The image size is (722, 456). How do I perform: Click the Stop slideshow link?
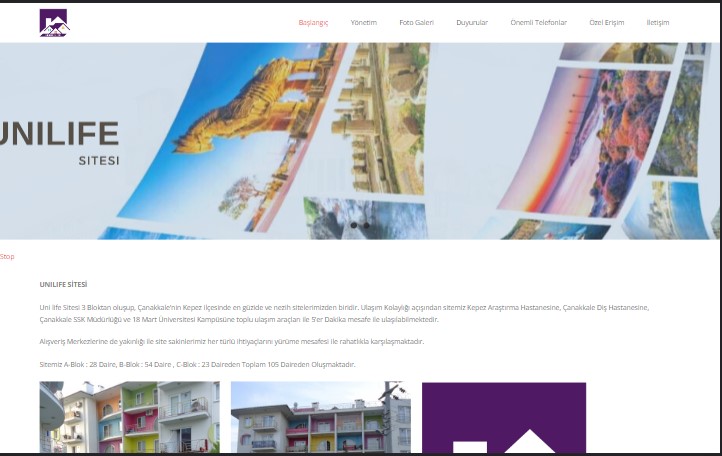(7, 257)
